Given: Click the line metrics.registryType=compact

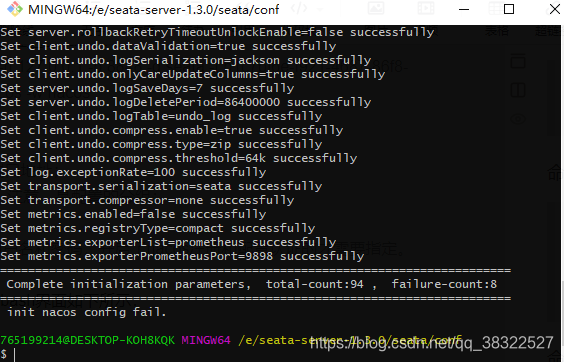Looking at the screenshot, I should click(x=158, y=229).
